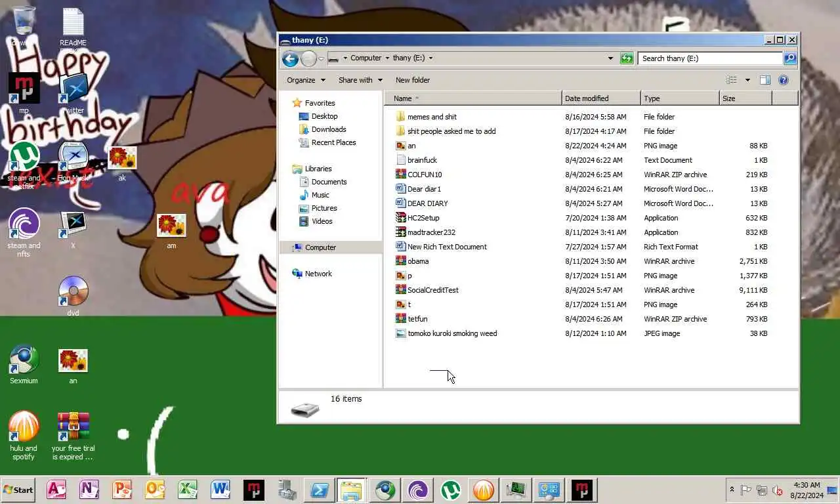Click the Action Center flag tray icon
The height and width of the screenshot is (504, 840).
pyautogui.click(x=746, y=490)
